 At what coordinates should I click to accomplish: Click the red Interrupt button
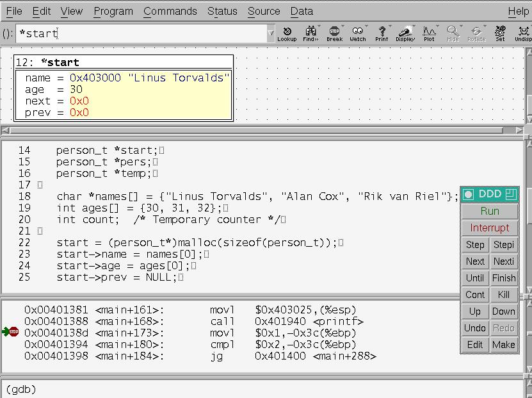(490, 228)
